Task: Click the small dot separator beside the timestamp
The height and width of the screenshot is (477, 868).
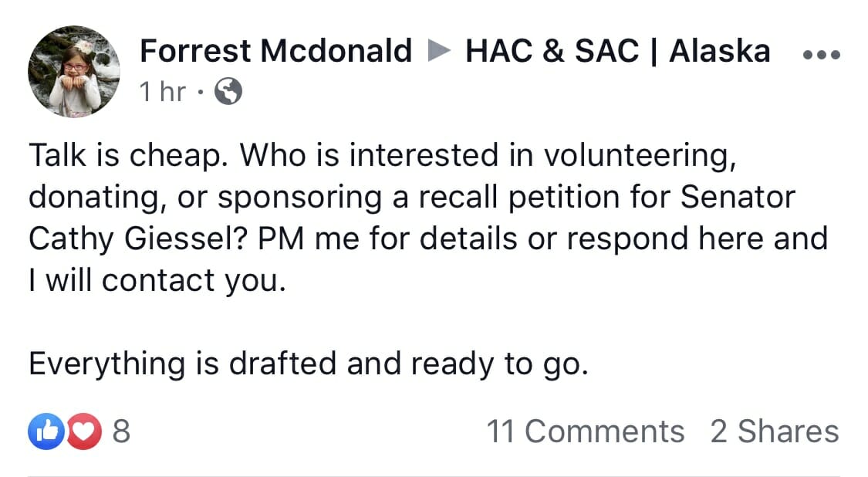Action: (201, 92)
